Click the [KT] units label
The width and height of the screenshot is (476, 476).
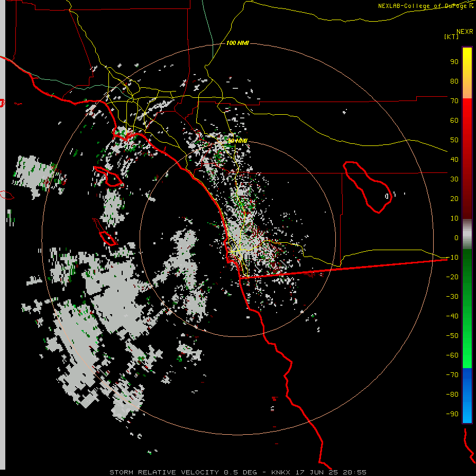(x=451, y=36)
